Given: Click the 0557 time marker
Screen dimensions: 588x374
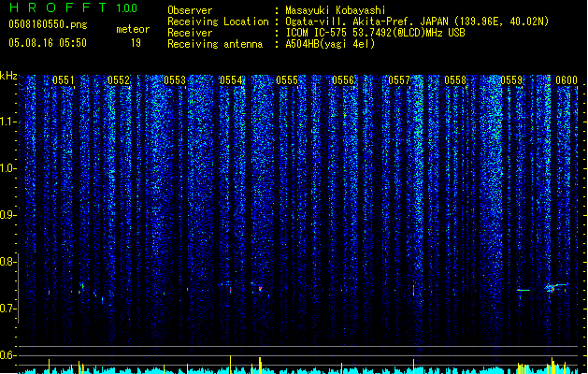Looking at the screenshot, I should click(x=399, y=80).
